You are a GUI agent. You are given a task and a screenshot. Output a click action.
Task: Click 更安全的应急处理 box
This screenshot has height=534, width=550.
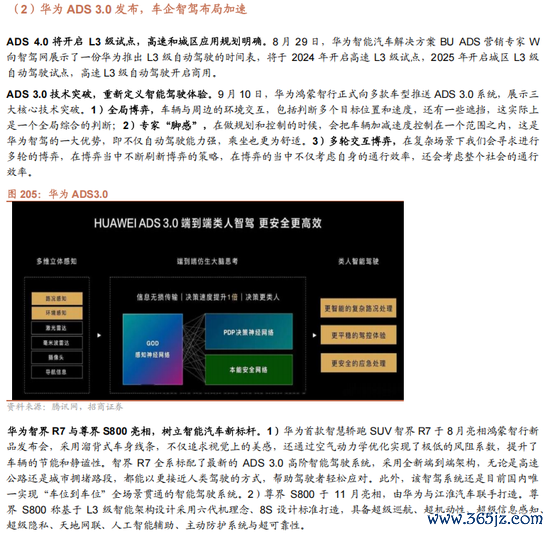(358, 363)
